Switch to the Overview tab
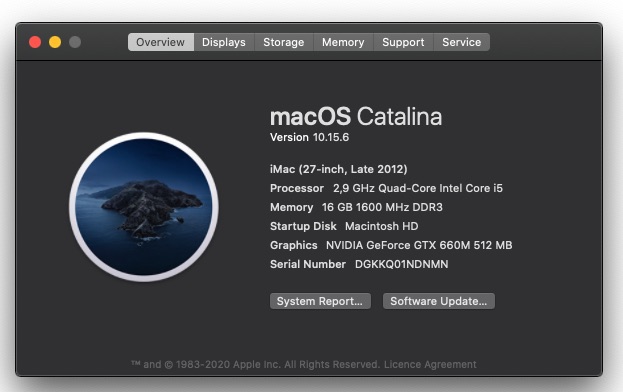 click(x=161, y=42)
